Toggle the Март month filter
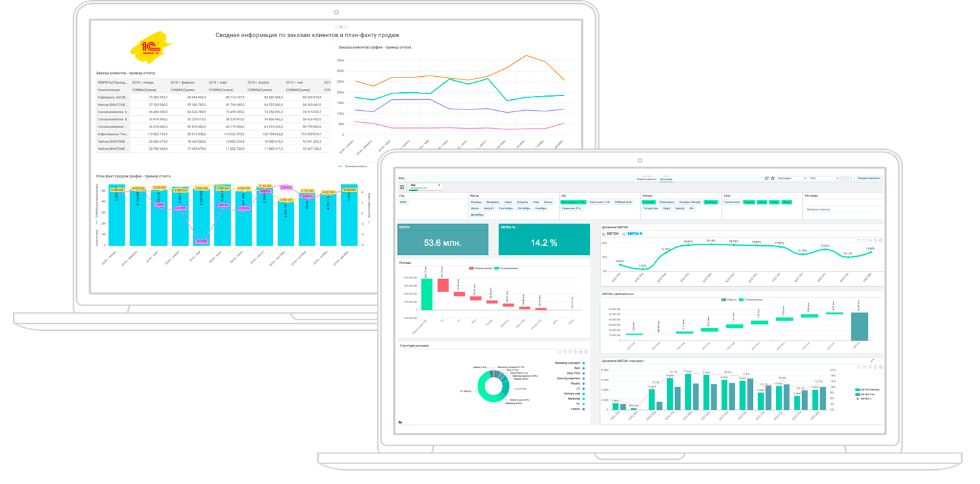The height and width of the screenshot is (484, 980). pyautogui.click(x=508, y=202)
